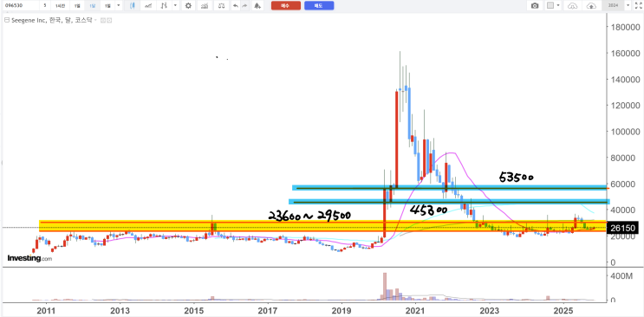Screen dimensions: 644x317
Task: Take a chart snapshot with camera icon
Action: [535, 6]
